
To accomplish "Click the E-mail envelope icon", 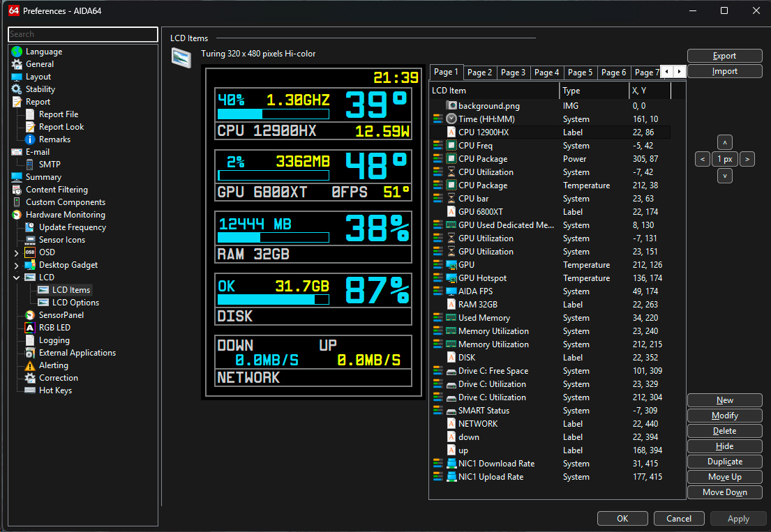I will point(17,152).
